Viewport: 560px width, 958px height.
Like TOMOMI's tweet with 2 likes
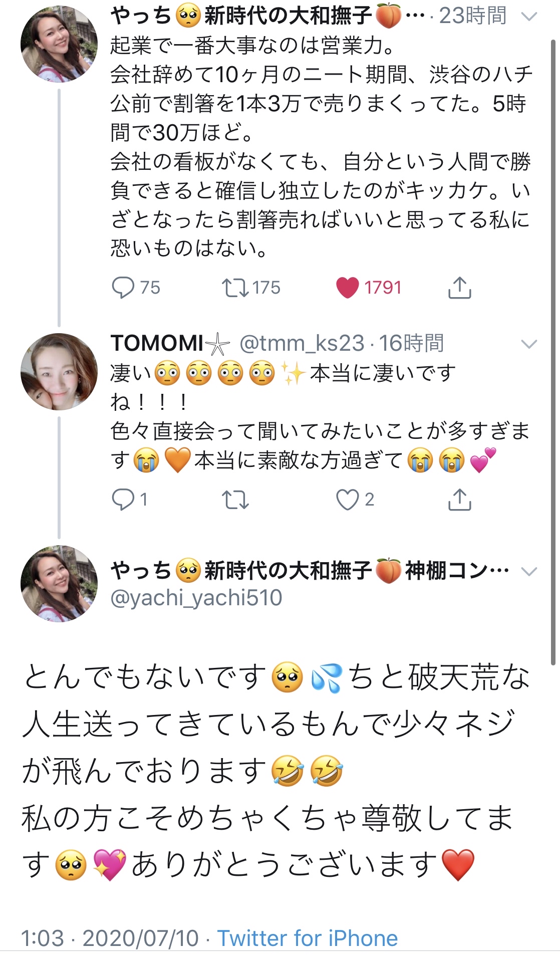click(x=348, y=500)
